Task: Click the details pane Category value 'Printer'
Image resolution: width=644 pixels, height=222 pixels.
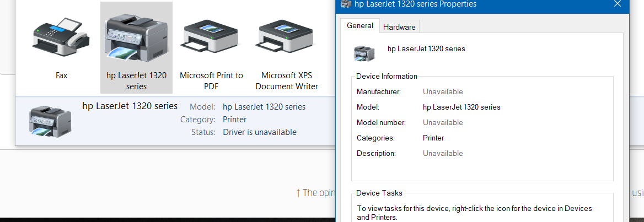Action: 234,120
